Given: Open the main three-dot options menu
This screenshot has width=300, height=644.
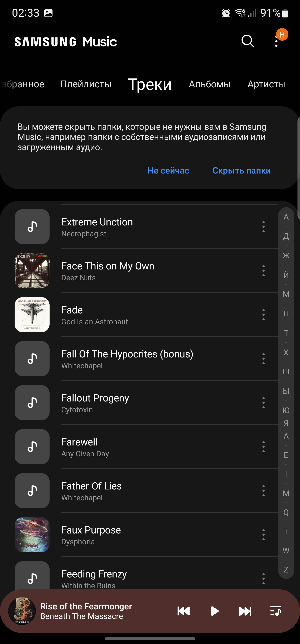Looking at the screenshot, I should 276,42.
